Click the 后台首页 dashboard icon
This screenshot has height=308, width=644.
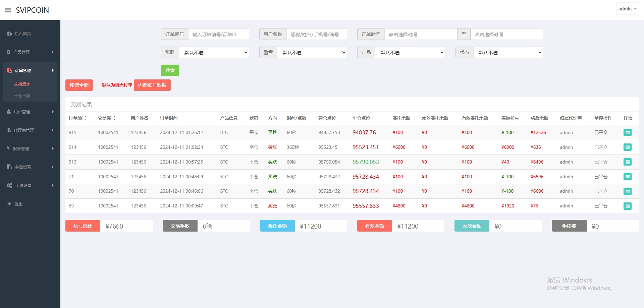pos(9,34)
